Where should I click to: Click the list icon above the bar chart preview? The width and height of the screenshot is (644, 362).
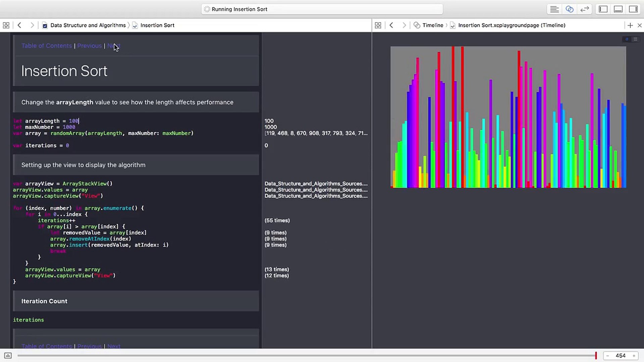[x=636, y=39]
